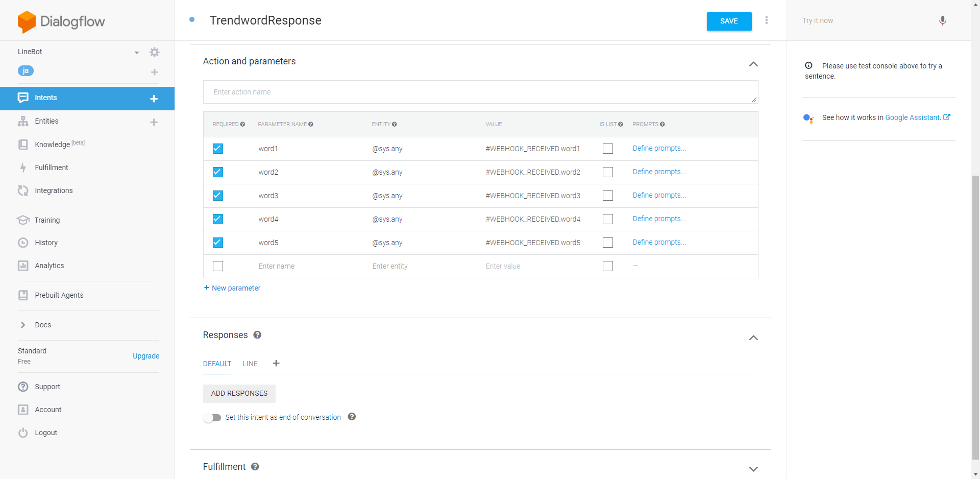Open the Integrations panel
Viewport: 980px width, 479px height.
pos(54,190)
